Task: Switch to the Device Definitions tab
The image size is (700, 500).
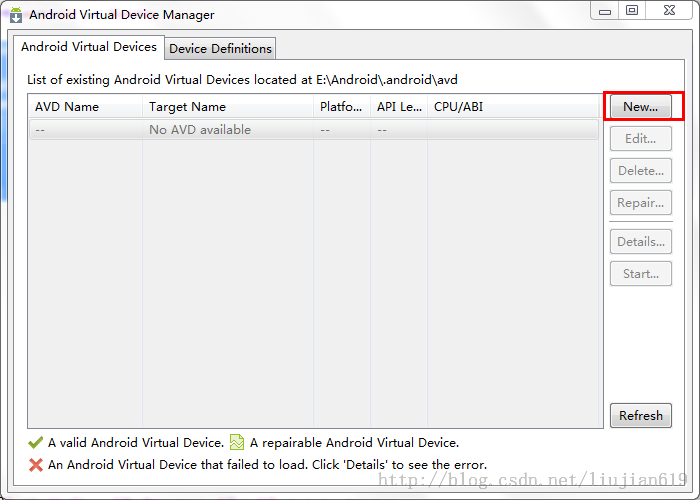Action: (x=220, y=48)
